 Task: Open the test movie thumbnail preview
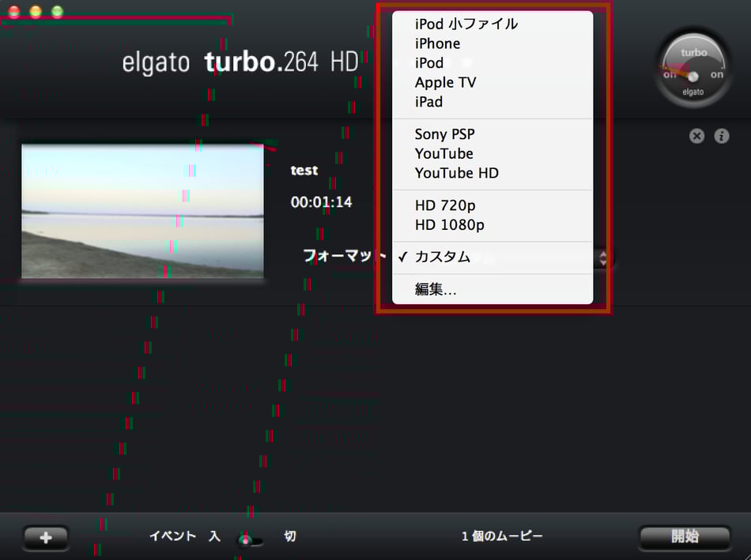(142, 211)
